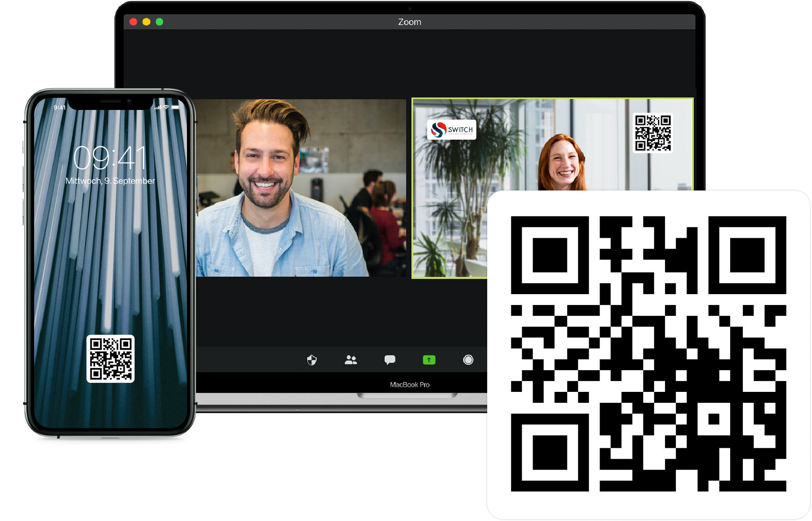Open the Participants panel icon

(x=351, y=360)
